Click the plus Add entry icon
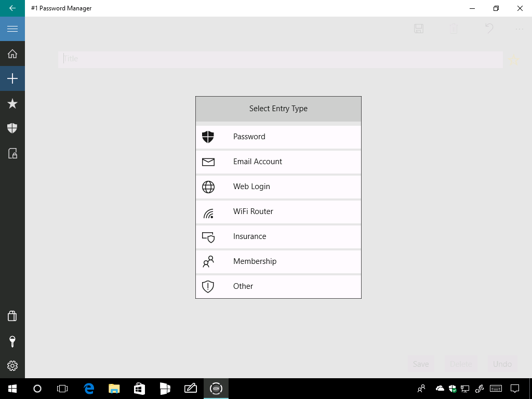 tap(12, 78)
